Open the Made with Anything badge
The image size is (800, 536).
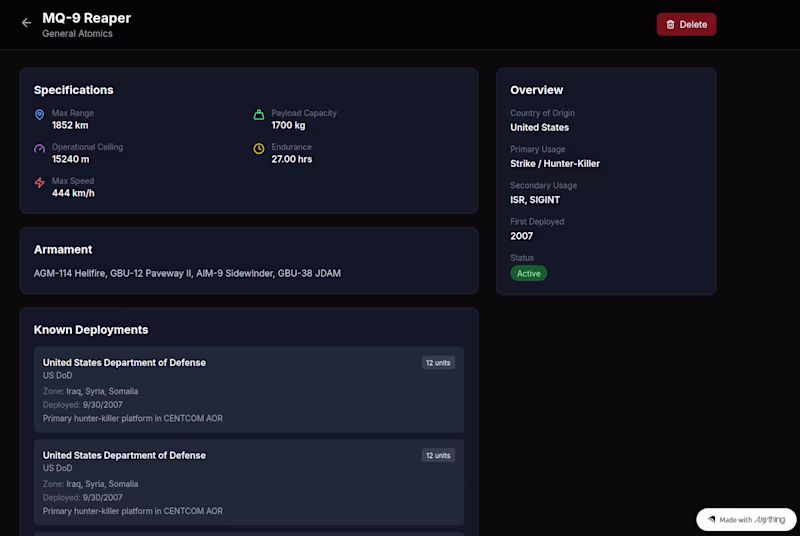click(x=746, y=520)
